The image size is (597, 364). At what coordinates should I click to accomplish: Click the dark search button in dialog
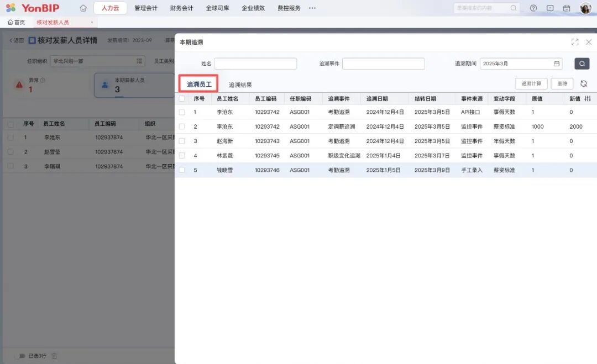582,64
